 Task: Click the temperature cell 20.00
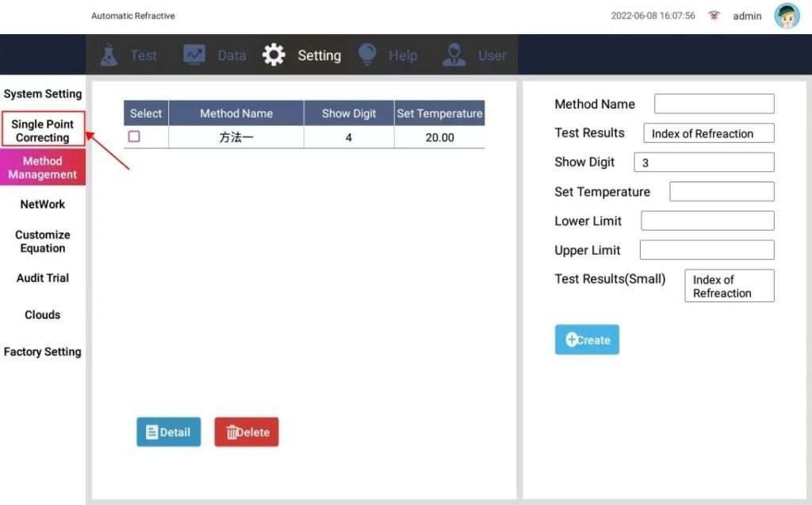tap(439, 137)
